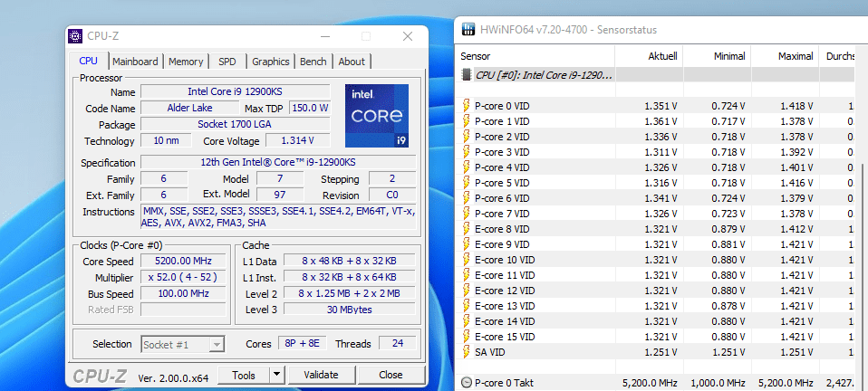Click the lightning icon for P-core 6 VID

click(466, 198)
